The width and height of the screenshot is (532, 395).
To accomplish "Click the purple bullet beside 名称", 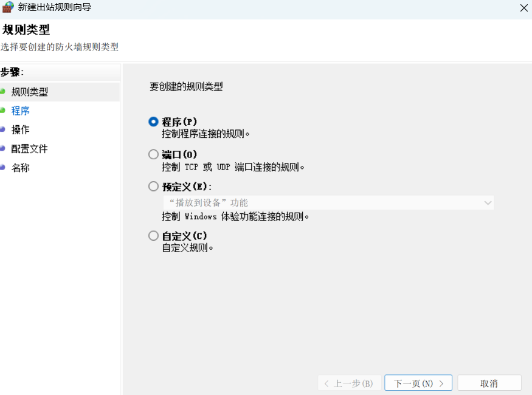I will pyautogui.click(x=2, y=167).
